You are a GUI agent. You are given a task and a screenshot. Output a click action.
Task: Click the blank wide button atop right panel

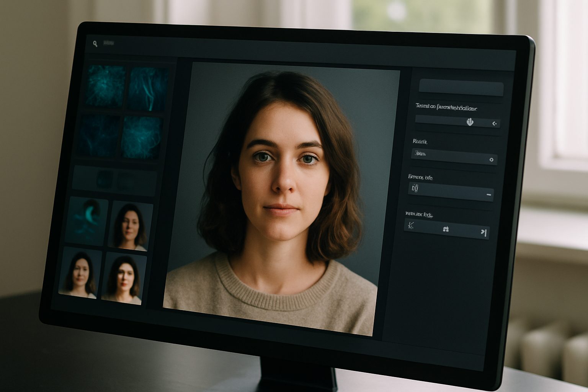point(461,88)
